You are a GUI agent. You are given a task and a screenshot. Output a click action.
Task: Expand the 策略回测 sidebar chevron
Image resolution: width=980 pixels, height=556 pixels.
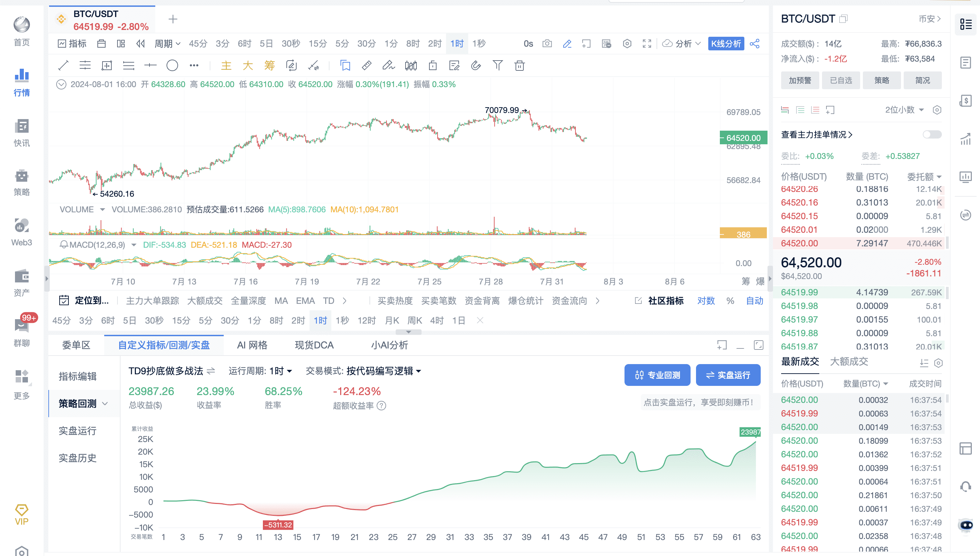[105, 404]
